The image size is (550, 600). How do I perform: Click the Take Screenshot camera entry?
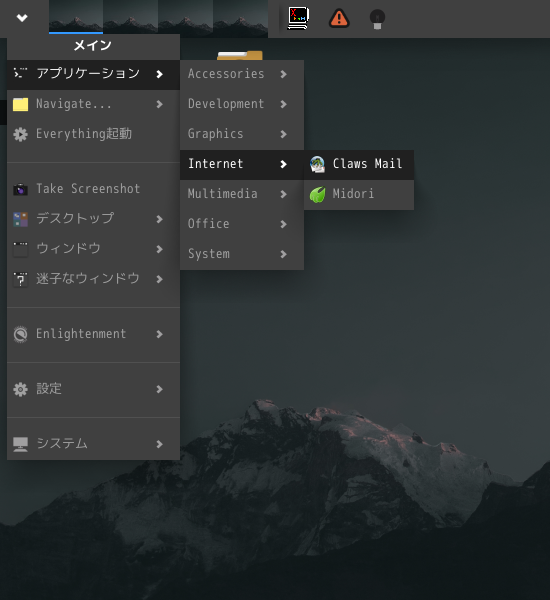93,189
